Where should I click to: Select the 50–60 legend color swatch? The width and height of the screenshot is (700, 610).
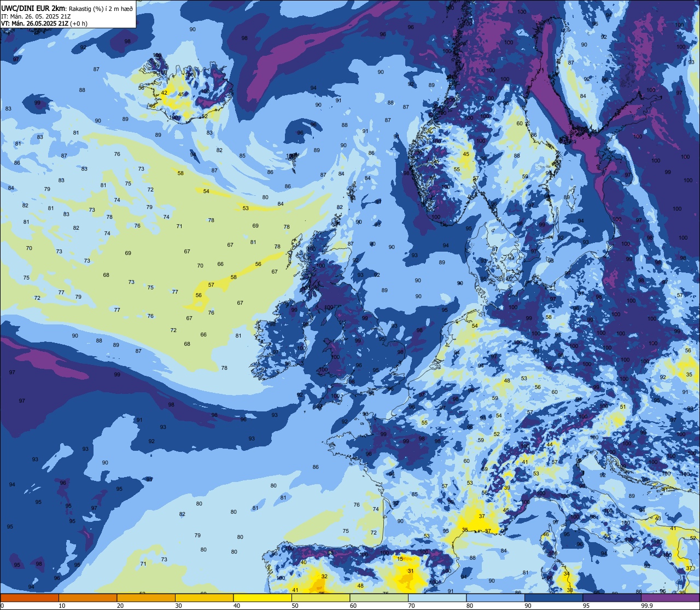320,598
